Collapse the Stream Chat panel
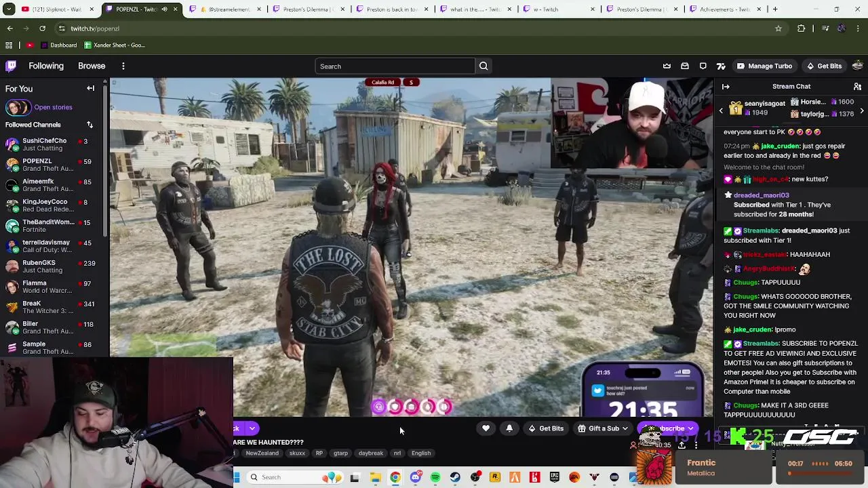The height and width of the screenshot is (488, 868). click(x=726, y=87)
